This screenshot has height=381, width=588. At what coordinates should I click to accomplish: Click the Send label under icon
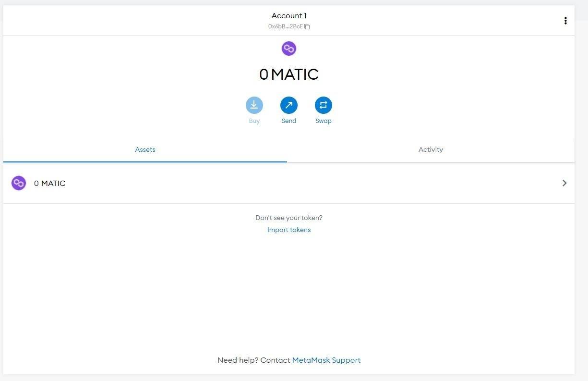(289, 121)
